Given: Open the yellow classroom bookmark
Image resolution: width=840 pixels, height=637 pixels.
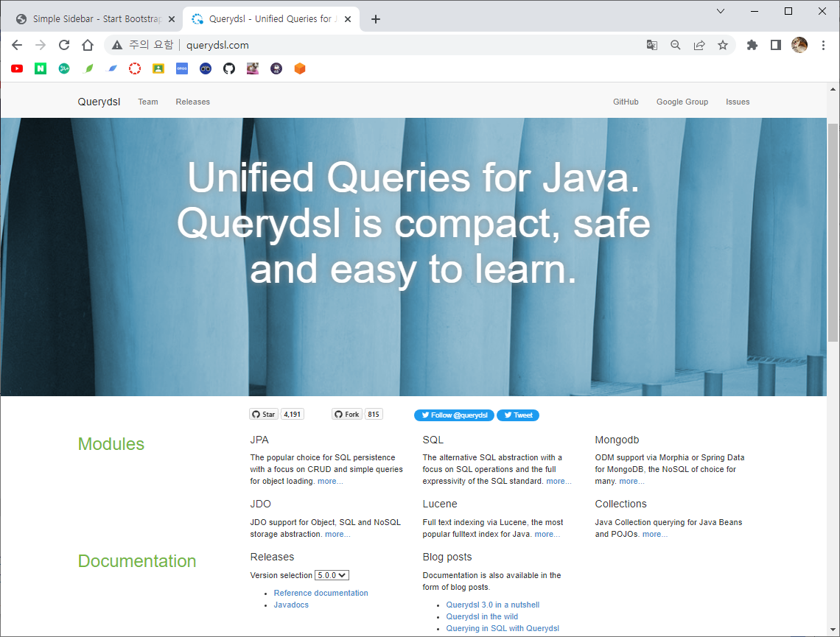Looking at the screenshot, I should click(x=158, y=68).
